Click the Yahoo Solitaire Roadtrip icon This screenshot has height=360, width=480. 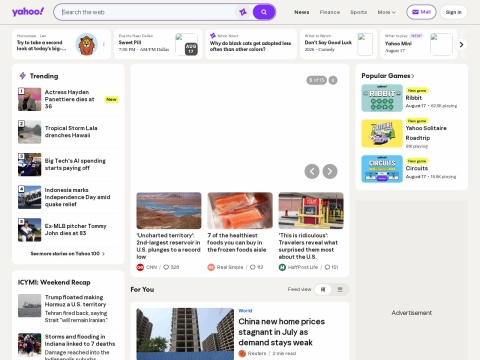click(x=382, y=133)
